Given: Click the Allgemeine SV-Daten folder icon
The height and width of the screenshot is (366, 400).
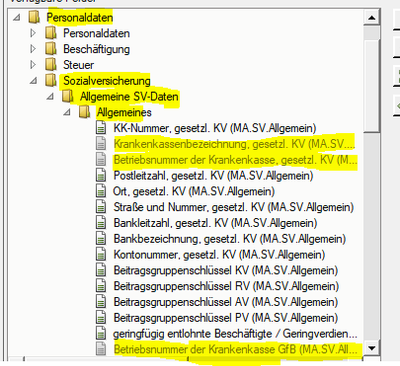Looking at the screenshot, I should 68,96.
